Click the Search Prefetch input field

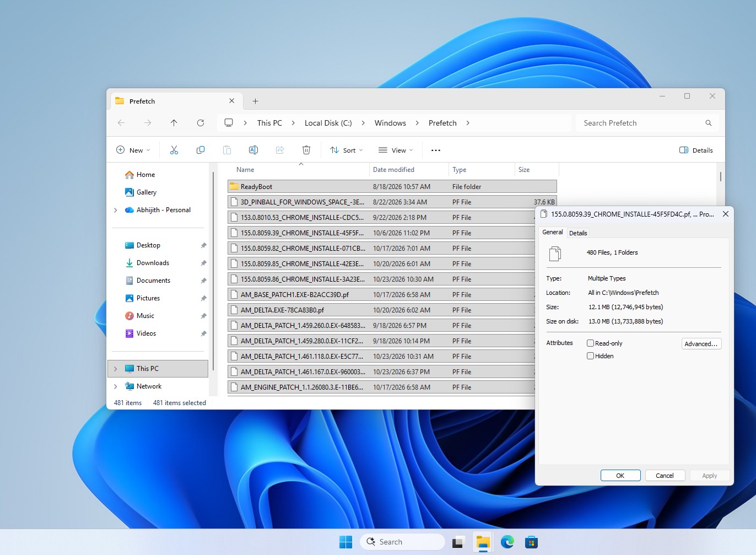click(640, 123)
